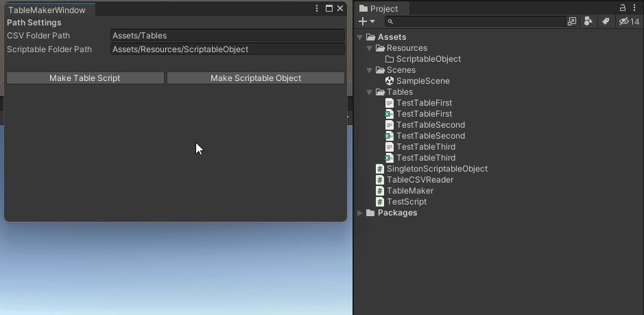Select TestTableFirst text file icon
Image resolution: width=644 pixels, height=315 pixels.
(390, 103)
